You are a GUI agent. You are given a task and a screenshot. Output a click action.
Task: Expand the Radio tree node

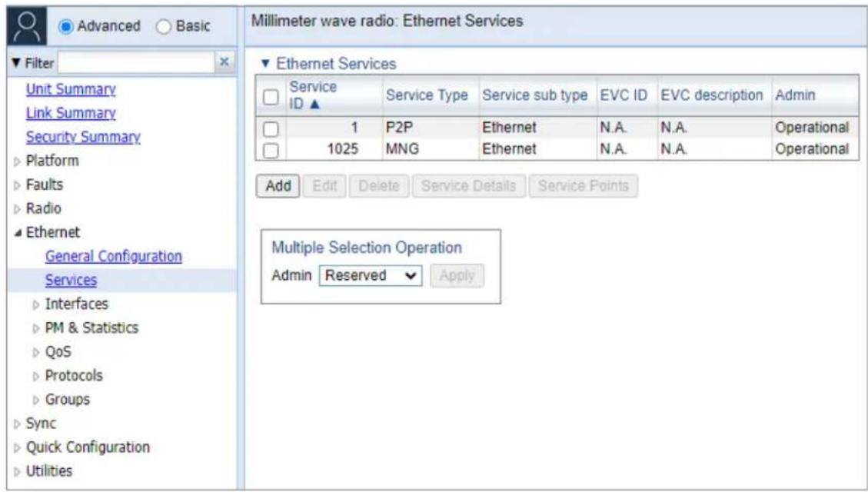[17, 209]
